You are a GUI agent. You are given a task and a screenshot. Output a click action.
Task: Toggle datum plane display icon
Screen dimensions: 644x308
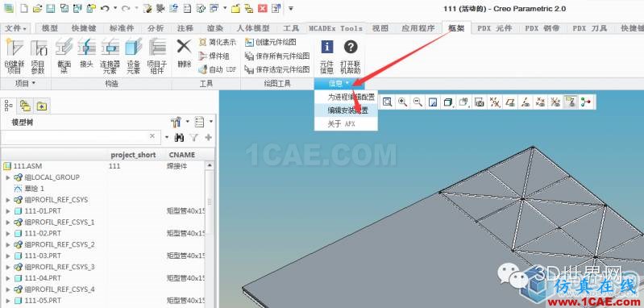coord(509,102)
